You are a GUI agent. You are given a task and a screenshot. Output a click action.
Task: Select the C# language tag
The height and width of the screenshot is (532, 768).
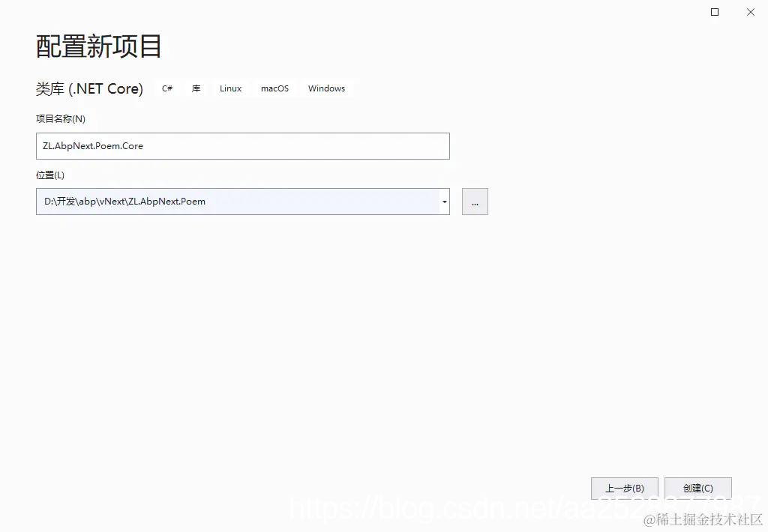(166, 88)
